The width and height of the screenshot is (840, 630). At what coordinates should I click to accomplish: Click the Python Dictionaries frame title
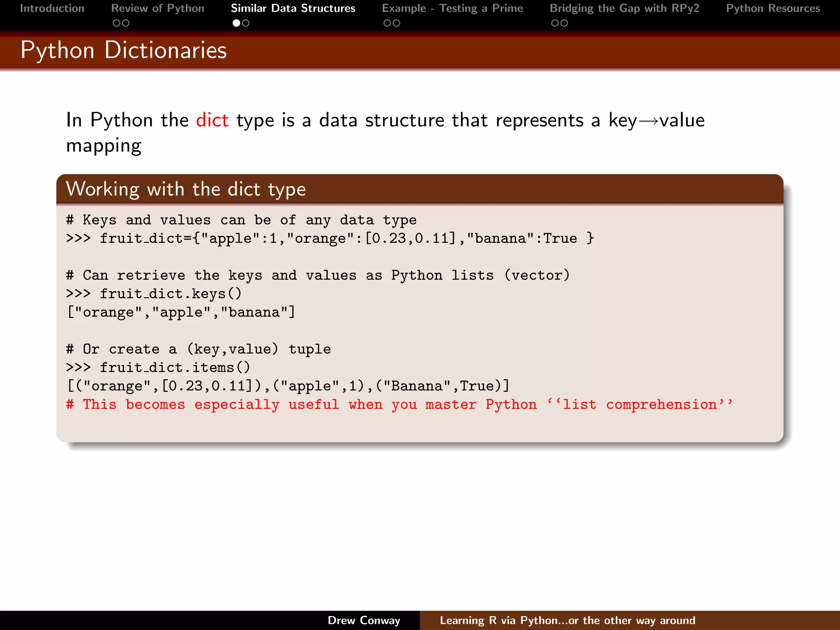pyautogui.click(x=123, y=50)
